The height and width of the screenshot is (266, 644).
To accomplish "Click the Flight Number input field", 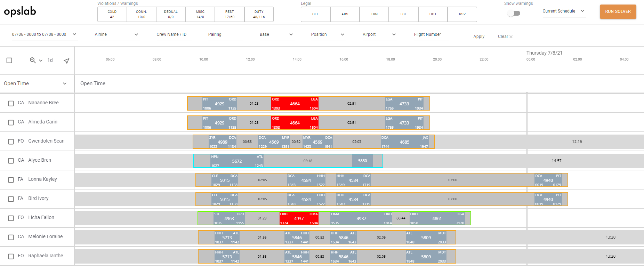I will pos(431,34).
